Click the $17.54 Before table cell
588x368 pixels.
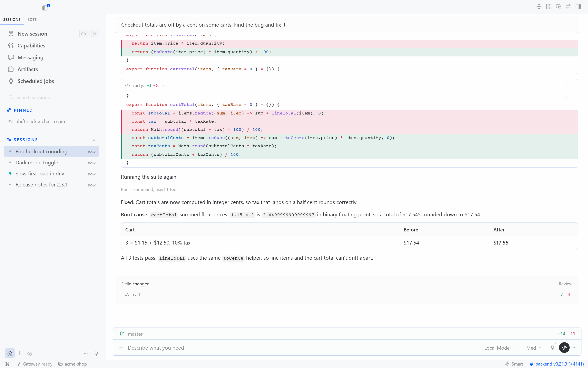pyautogui.click(x=411, y=243)
